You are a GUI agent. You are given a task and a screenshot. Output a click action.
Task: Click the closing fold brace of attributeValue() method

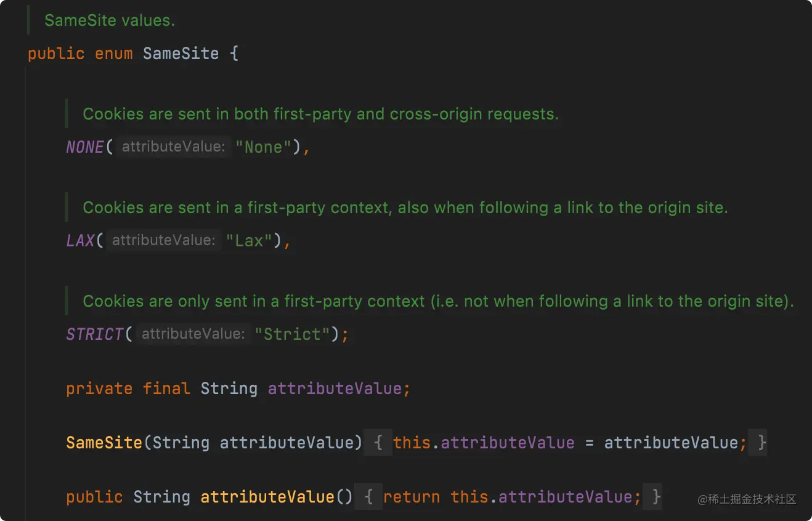point(656,497)
